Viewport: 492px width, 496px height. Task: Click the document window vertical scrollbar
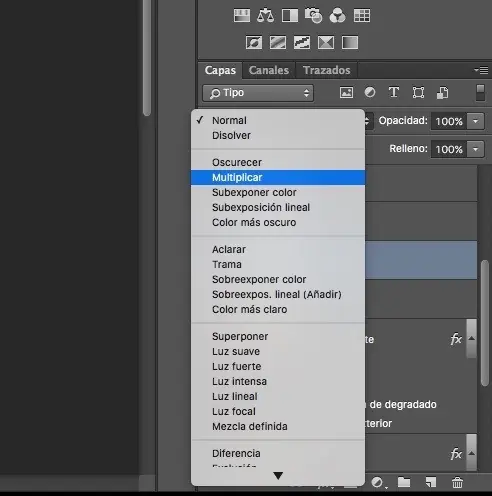click(147, 57)
